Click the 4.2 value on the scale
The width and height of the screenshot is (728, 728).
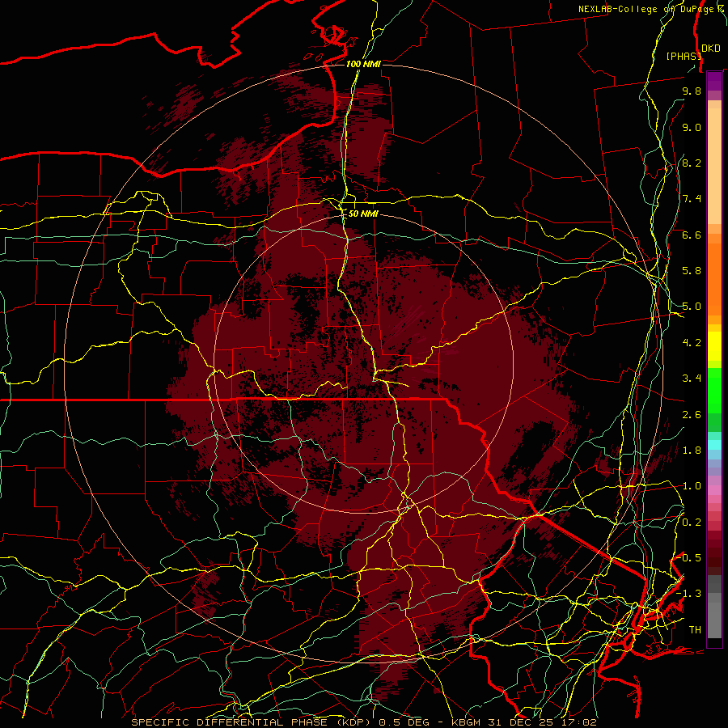692,343
